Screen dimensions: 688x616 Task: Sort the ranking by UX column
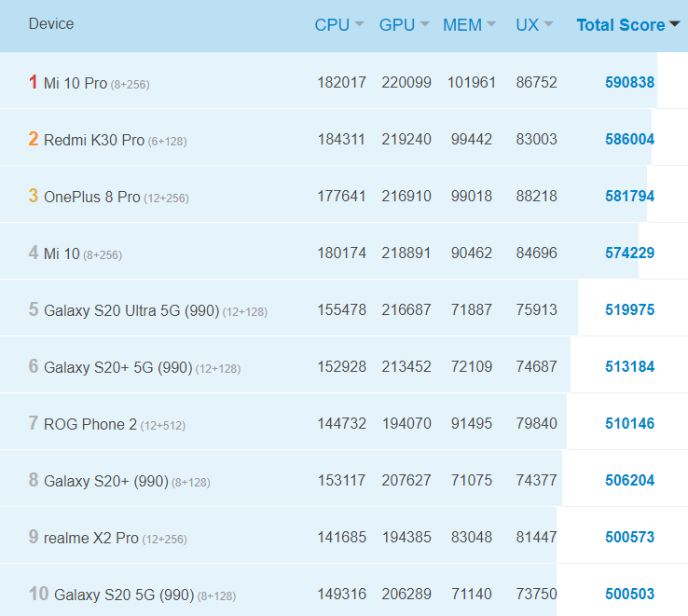[x=534, y=25]
